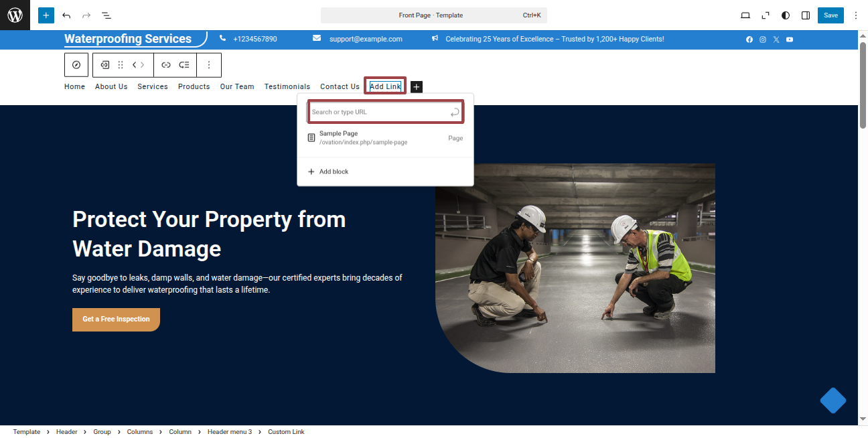
Task: Open the editor options kebab menu
Action: [855, 15]
